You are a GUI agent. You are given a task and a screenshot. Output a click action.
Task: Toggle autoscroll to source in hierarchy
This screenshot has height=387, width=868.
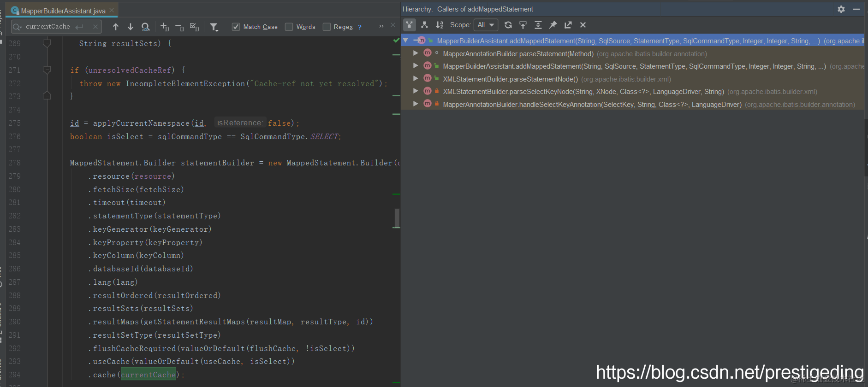tap(523, 25)
